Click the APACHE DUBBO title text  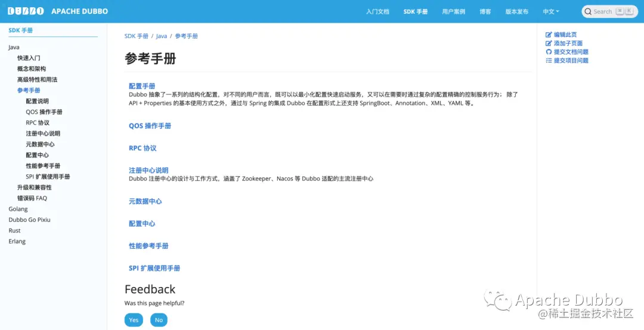click(x=80, y=11)
